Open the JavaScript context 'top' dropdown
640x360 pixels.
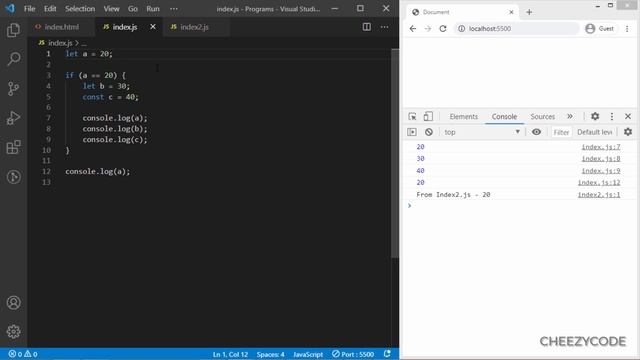pos(482,132)
